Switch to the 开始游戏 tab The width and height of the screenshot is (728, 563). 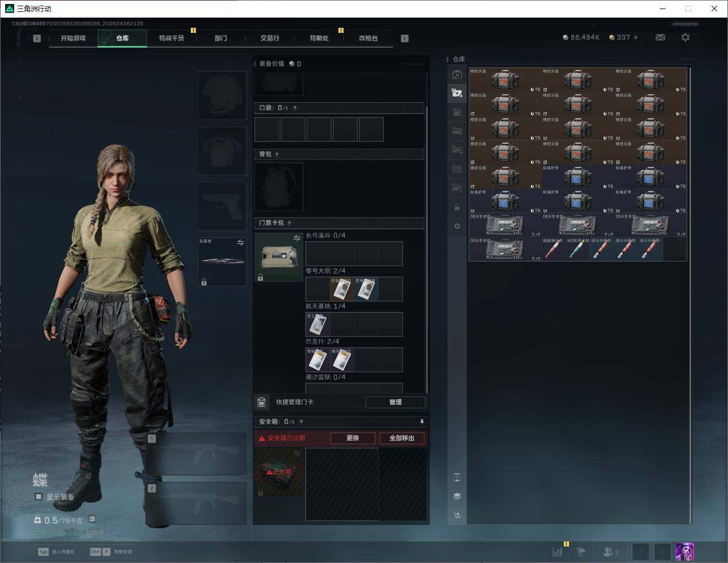pyautogui.click(x=73, y=38)
